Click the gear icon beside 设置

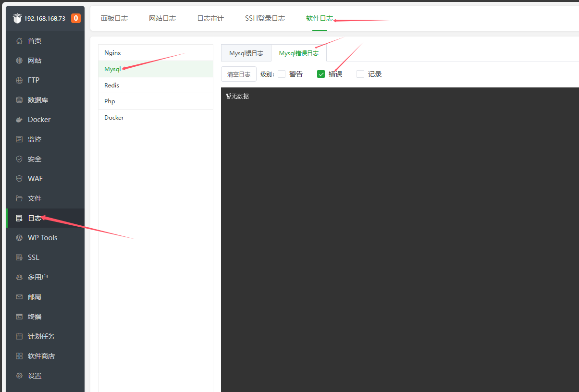(x=19, y=376)
